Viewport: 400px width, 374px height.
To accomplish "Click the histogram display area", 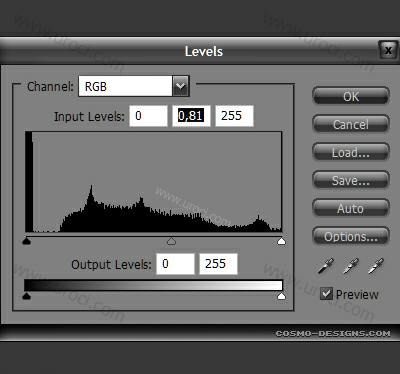I will 154,182.
